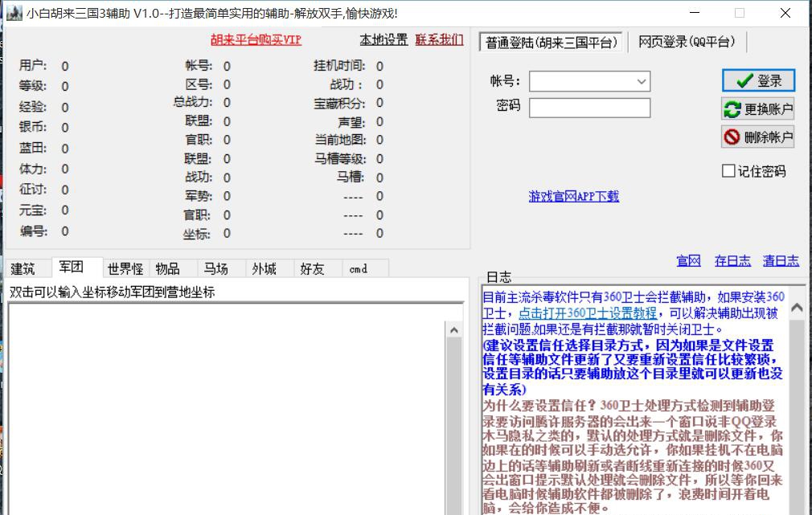812x515 pixels.
Task: Clear logs using the 清日志 link
Action: tap(781, 260)
